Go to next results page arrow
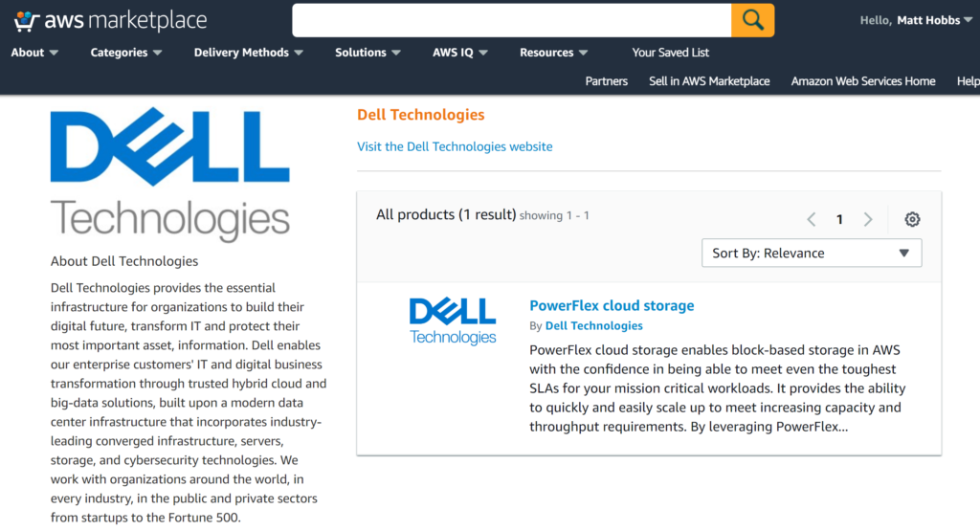 coord(867,219)
